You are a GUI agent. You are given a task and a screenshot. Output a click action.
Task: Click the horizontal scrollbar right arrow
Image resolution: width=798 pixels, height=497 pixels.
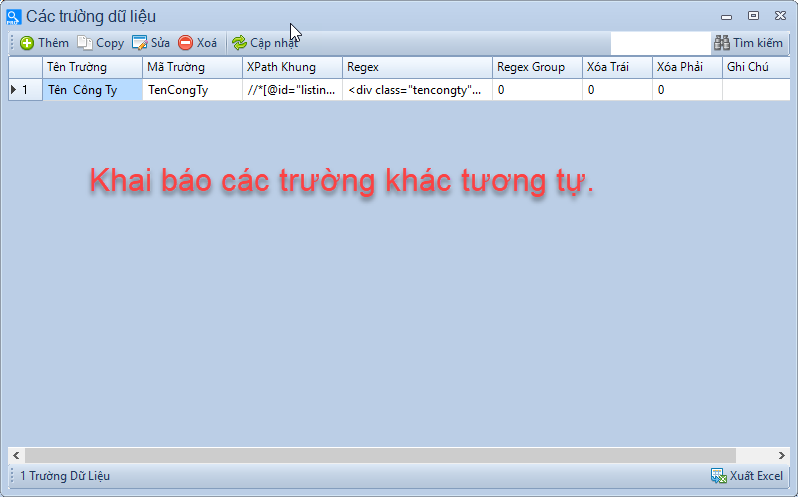pyautogui.click(x=782, y=455)
